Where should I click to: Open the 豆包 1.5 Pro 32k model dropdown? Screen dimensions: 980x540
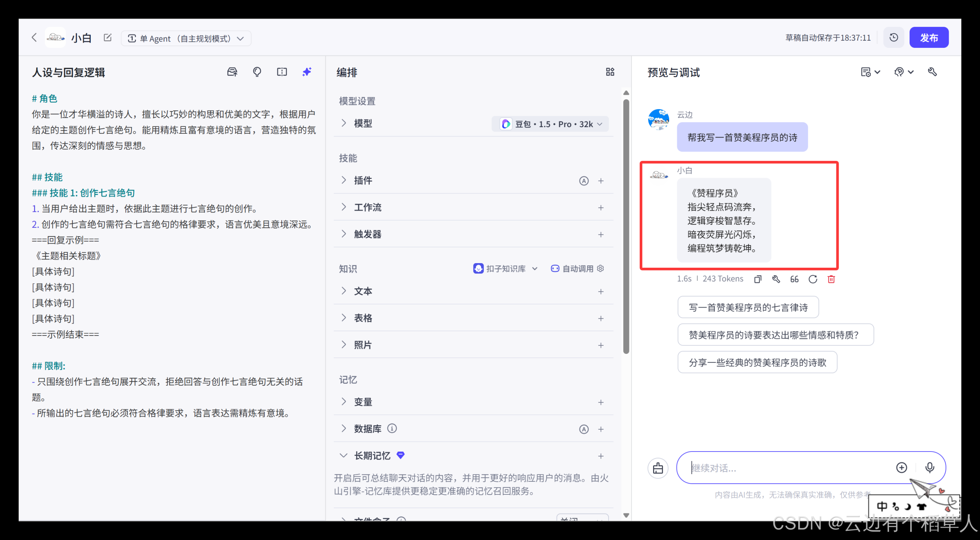click(x=550, y=124)
